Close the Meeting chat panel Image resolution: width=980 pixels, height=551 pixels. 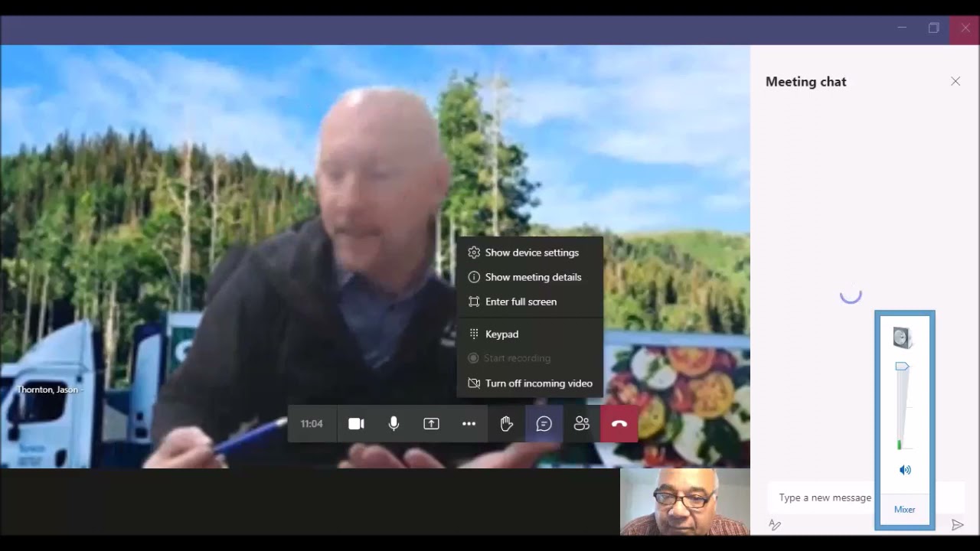[x=955, y=81]
